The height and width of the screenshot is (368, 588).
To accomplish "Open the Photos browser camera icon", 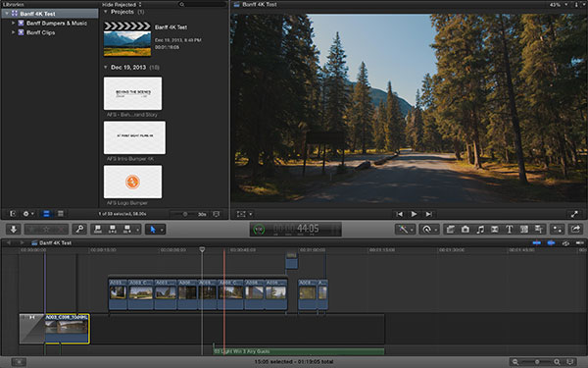I will point(465,229).
